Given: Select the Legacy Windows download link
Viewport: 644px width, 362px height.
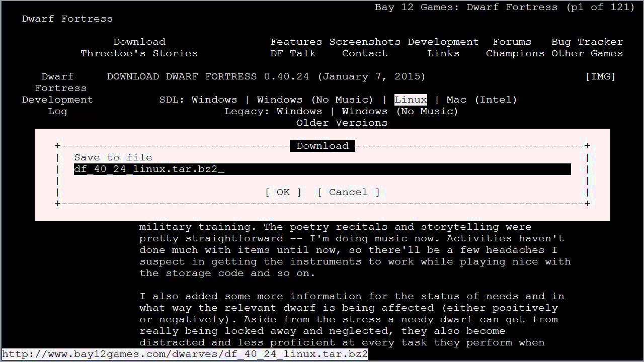Looking at the screenshot, I should [x=299, y=111].
